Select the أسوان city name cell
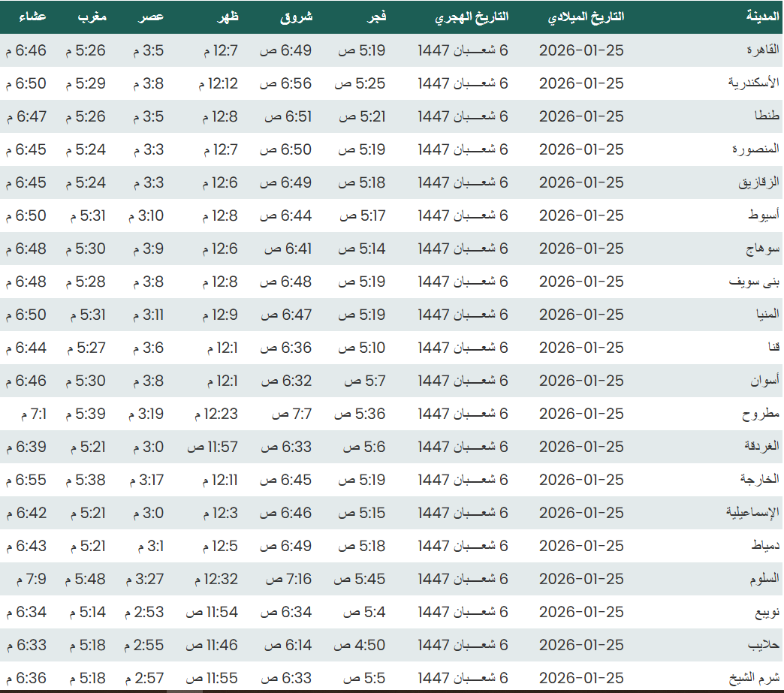784x693 pixels. (x=764, y=381)
